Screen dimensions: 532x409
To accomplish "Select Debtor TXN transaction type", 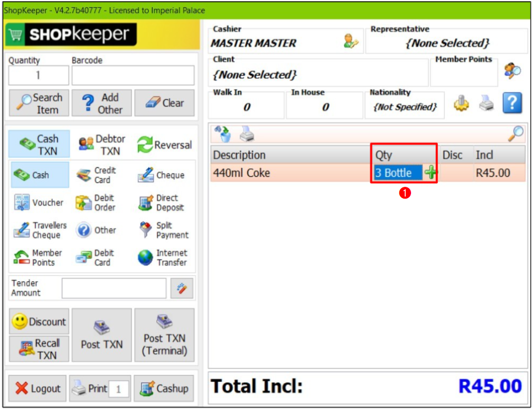I will [102, 144].
